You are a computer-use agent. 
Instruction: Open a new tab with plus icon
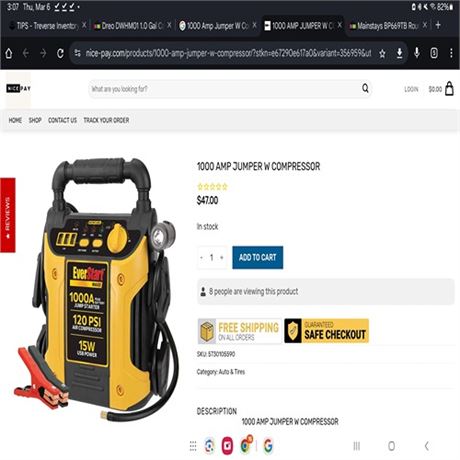438,25
